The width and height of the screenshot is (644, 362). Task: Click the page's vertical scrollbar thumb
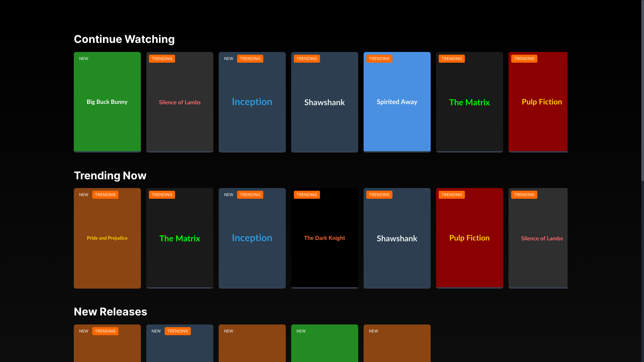642,90
